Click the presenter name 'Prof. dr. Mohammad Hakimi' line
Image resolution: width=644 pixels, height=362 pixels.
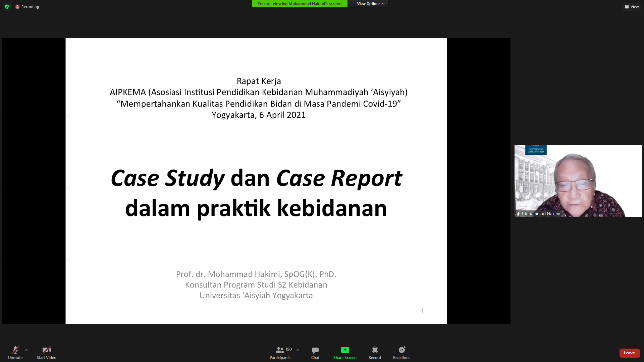[256, 274]
